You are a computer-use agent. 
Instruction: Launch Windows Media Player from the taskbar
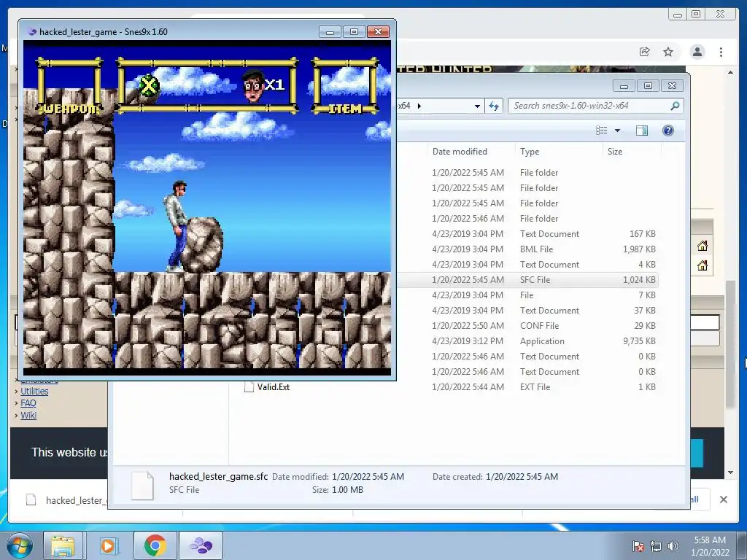tap(108, 545)
